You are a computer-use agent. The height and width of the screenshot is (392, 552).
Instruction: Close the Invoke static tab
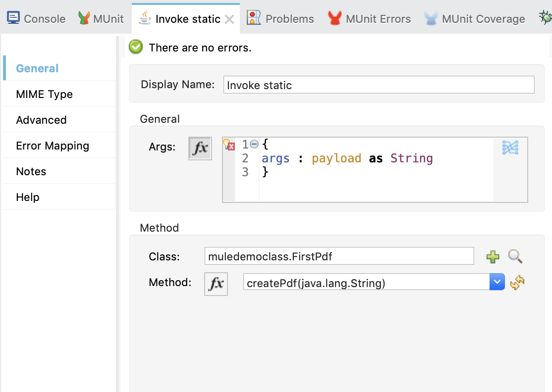pos(229,19)
